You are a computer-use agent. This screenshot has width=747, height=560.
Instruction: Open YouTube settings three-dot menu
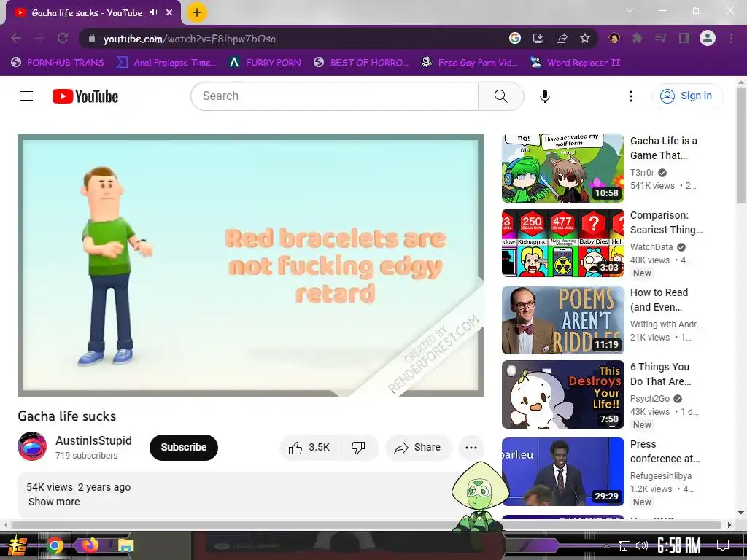(631, 96)
